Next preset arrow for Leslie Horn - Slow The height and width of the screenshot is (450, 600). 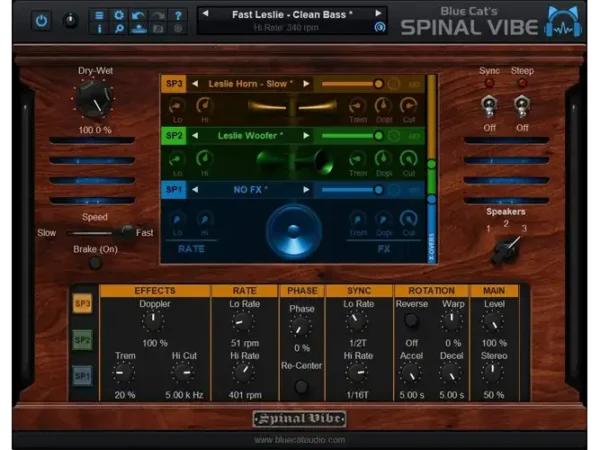pyautogui.click(x=306, y=84)
